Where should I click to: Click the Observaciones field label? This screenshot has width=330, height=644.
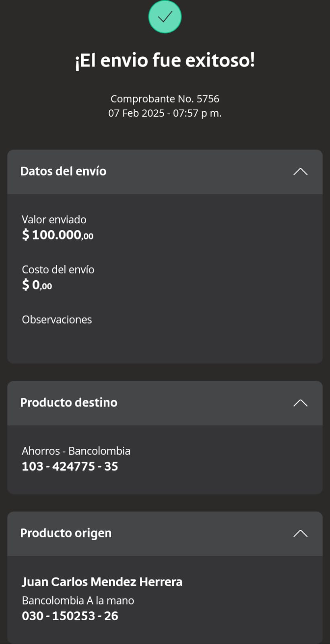click(x=57, y=320)
